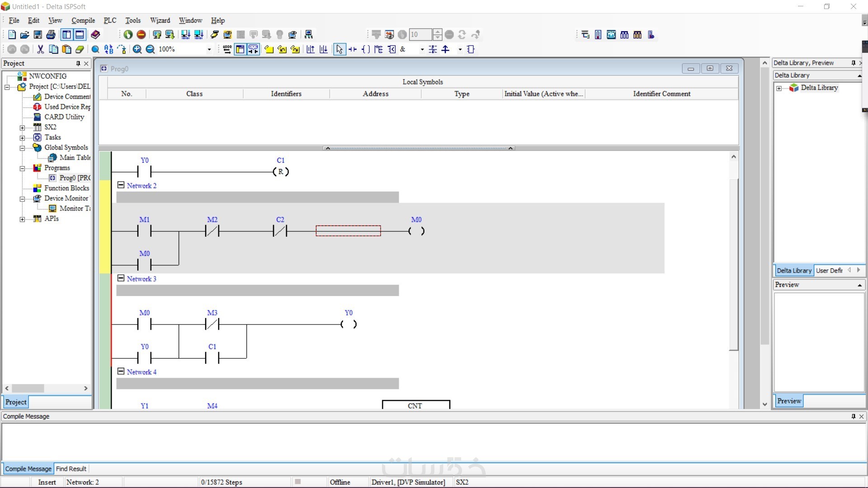Click the Save diskette icon
Image resolution: width=868 pixels, height=488 pixels.
38,35
